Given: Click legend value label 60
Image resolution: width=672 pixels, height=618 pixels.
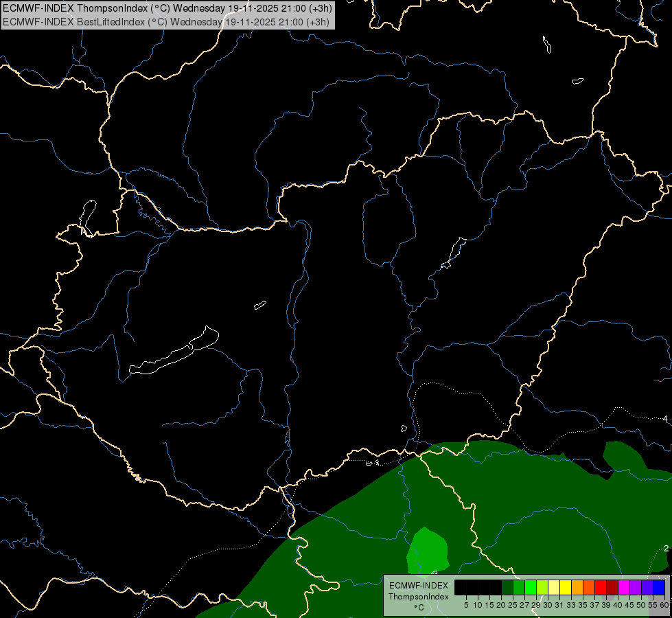Looking at the screenshot, I should click(664, 605).
